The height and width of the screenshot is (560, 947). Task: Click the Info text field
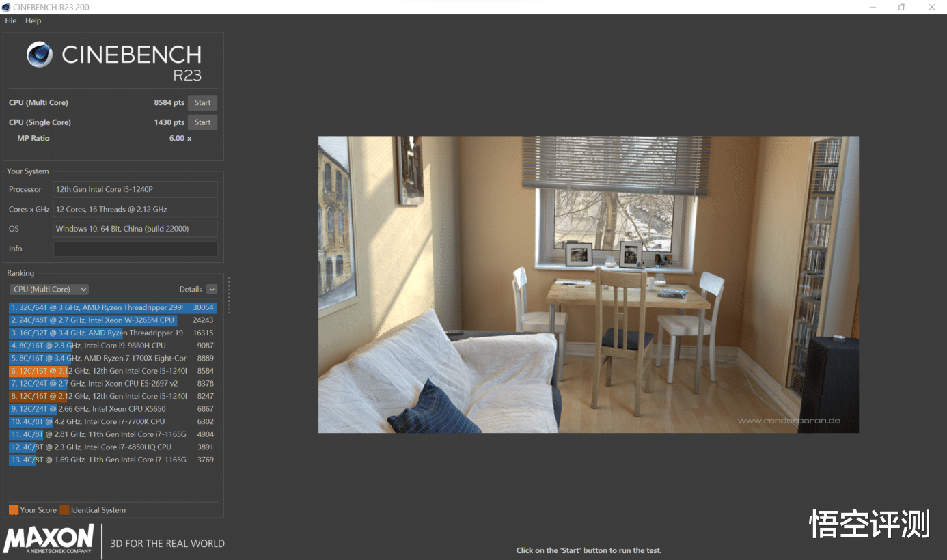tap(135, 249)
